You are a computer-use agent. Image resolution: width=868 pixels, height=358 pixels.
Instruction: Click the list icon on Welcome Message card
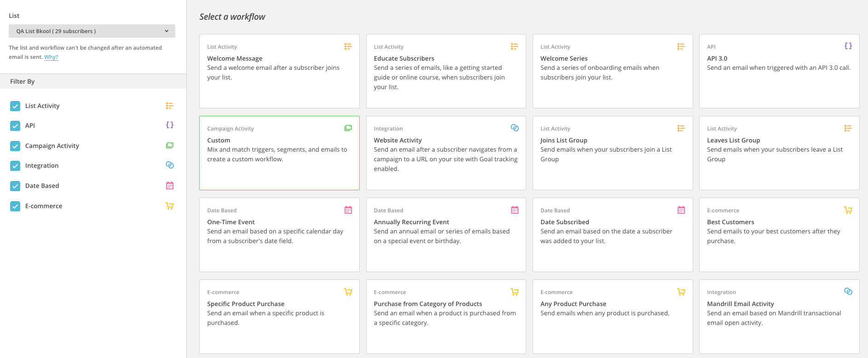pyautogui.click(x=348, y=46)
